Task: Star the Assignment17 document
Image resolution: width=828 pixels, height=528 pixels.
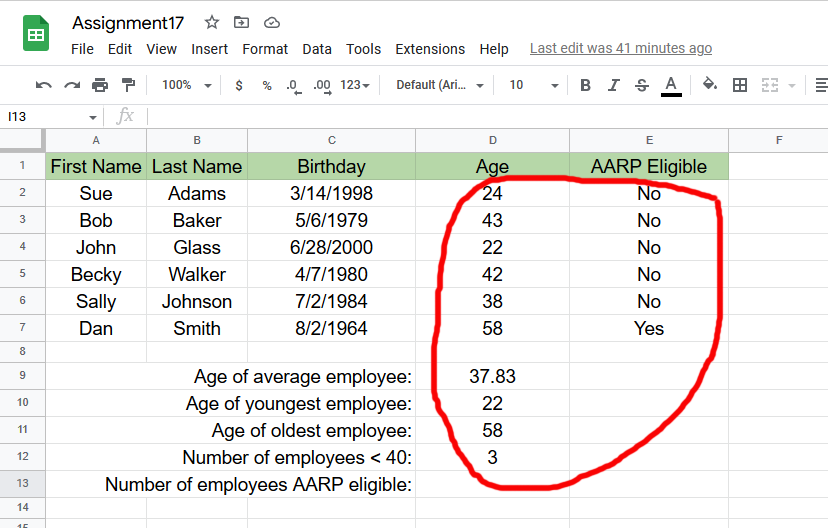Action: tap(212, 22)
